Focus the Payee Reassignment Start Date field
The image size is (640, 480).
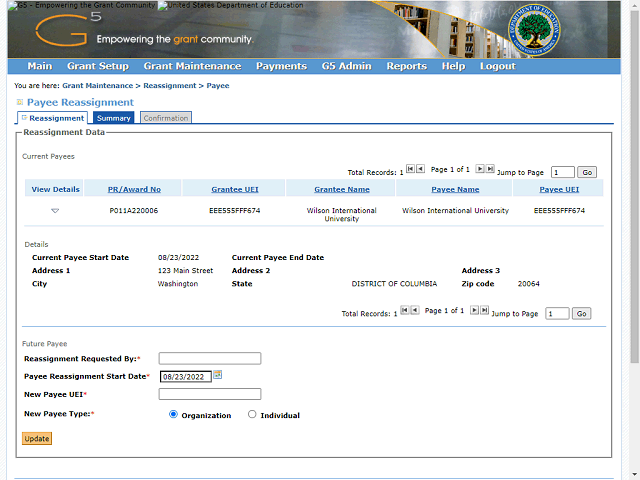[x=186, y=376]
